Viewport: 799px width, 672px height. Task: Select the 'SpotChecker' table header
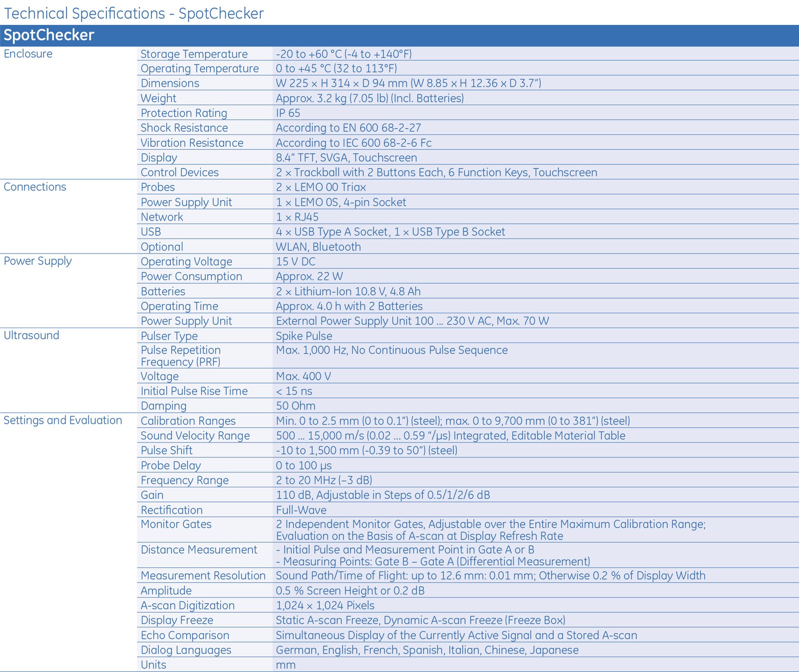click(x=49, y=35)
